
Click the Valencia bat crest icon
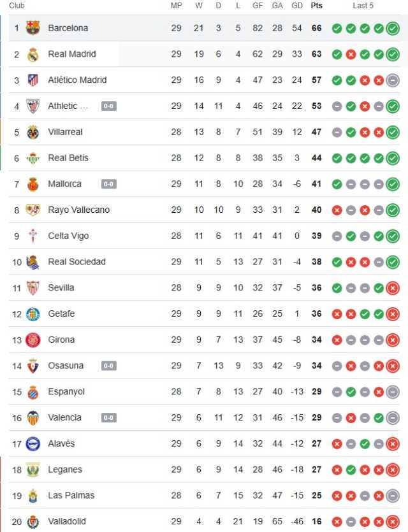point(33,418)
